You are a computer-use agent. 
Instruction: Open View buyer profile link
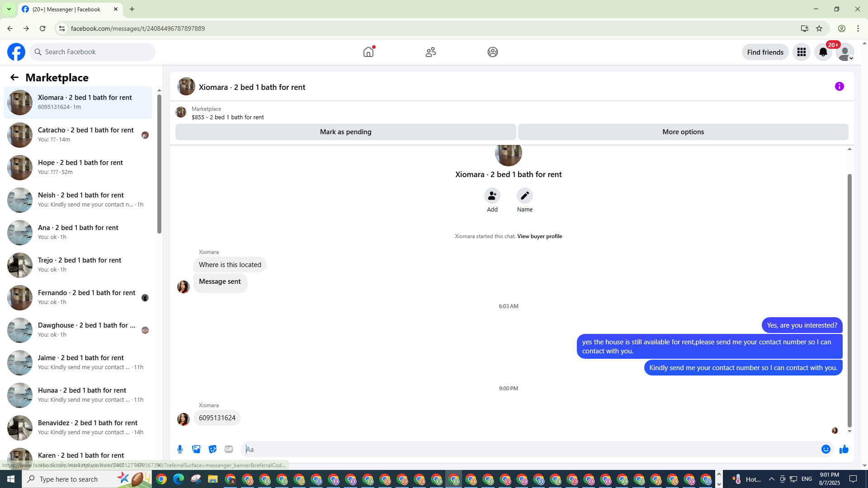[x=539, y=236]
